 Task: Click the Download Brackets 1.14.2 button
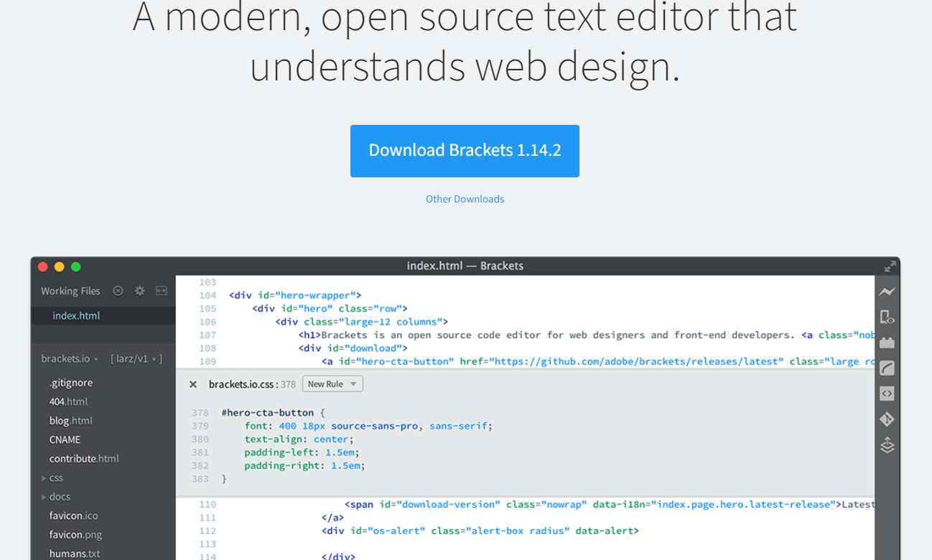click(x=465, y=151)
